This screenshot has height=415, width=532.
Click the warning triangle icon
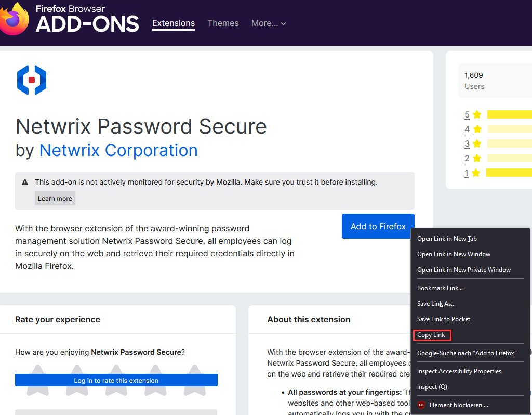25,183
